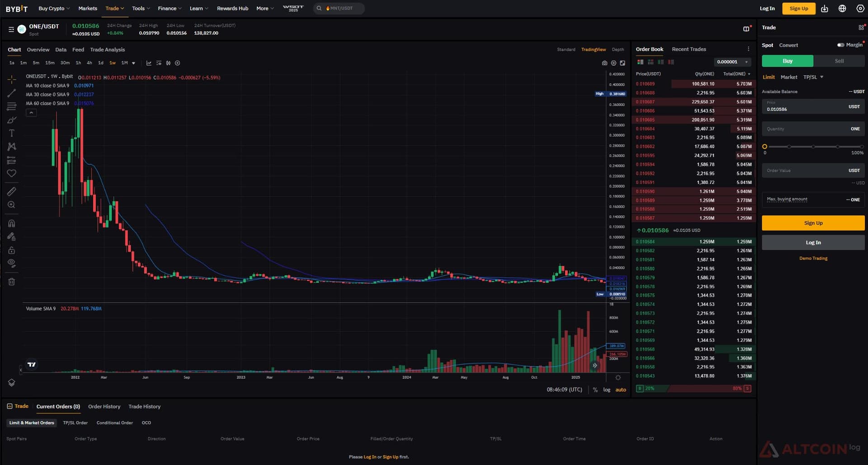Activate the zoom in tool
This screenshot has width=868, height=465.
point(12,205)
